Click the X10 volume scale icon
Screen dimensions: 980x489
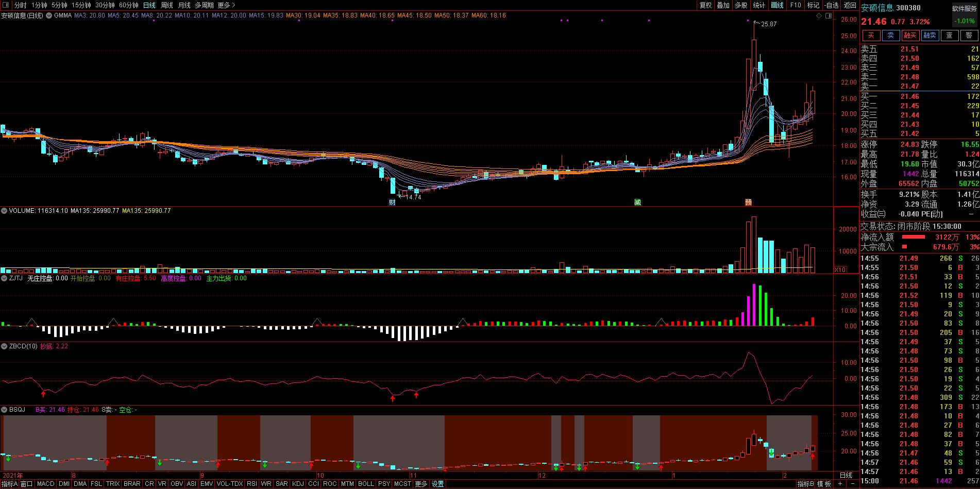840,269
